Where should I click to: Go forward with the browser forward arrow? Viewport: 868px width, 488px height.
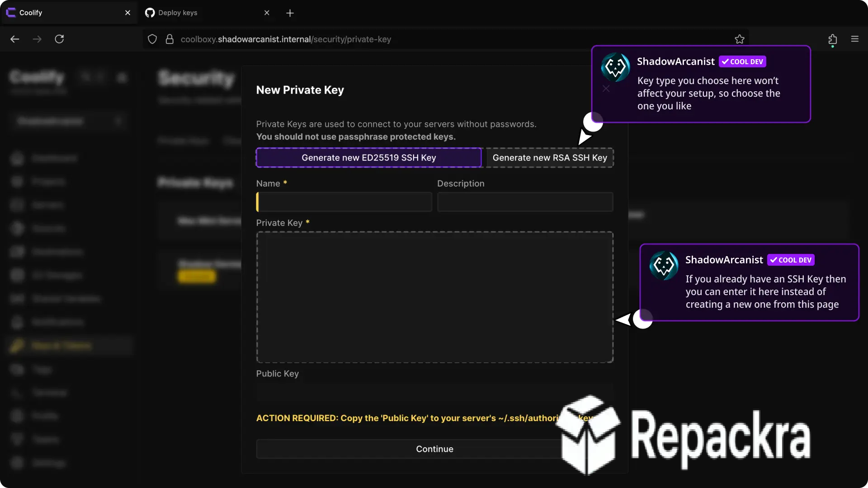click(x=37, y=39)
